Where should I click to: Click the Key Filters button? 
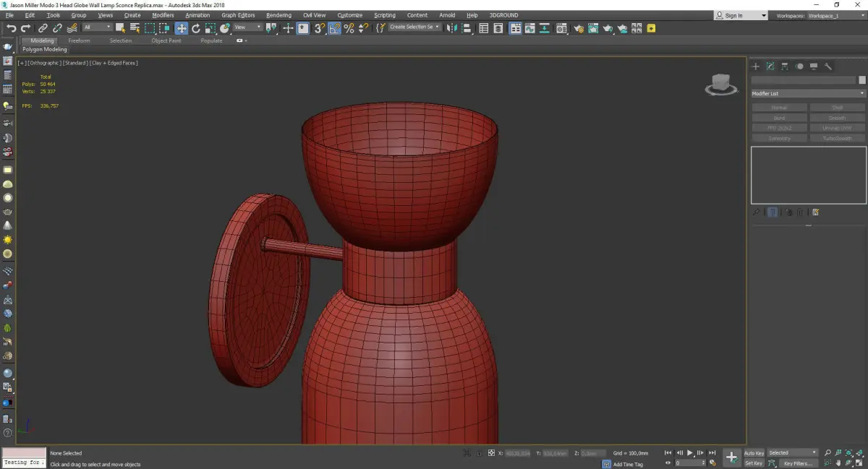click(798, 463)
